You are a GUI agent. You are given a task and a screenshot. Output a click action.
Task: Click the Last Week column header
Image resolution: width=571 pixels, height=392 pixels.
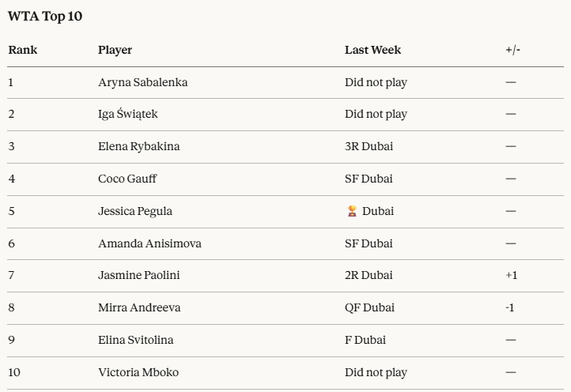[372, 50]
